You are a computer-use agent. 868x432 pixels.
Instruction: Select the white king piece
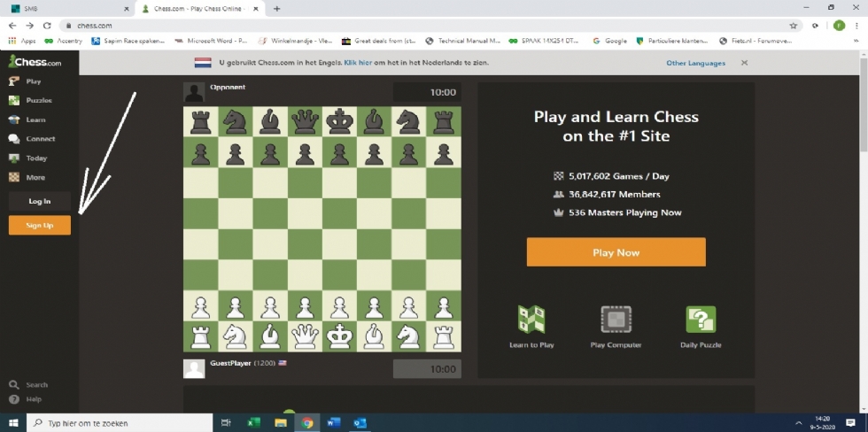(339, 336)
